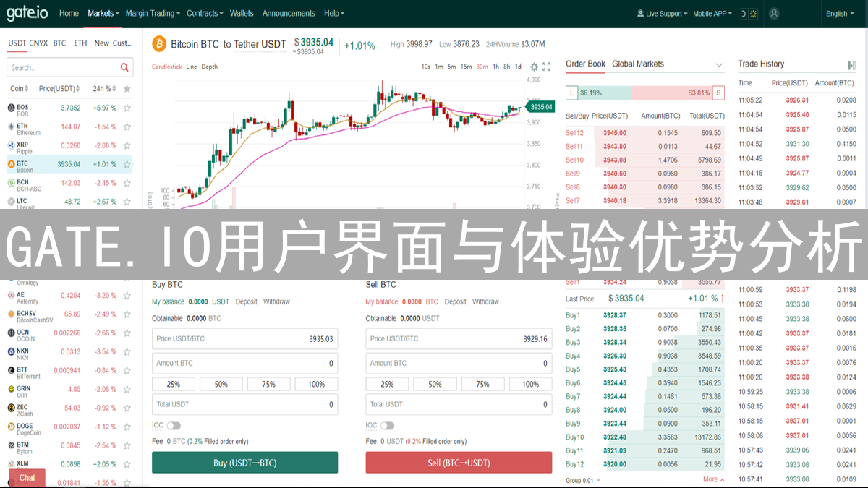Click Amount BTC field in Sell form
Image resolution: width=868 pixels, height=488 pixels.
point(459,363)
